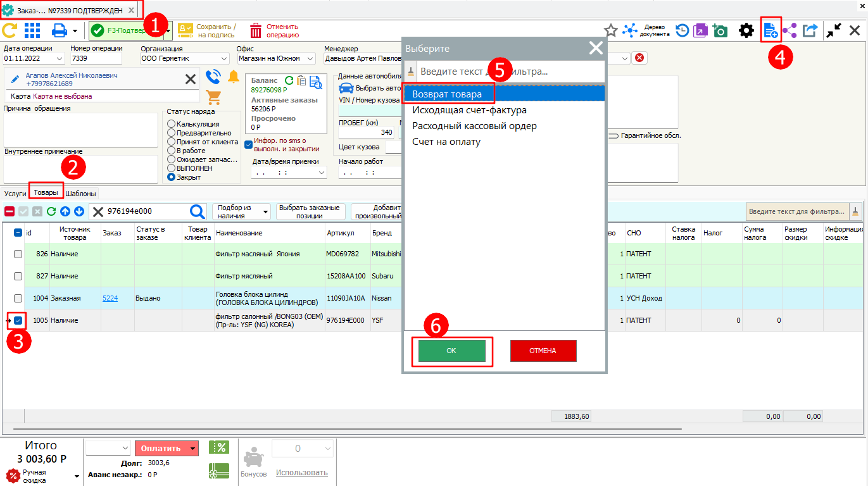Open Дерево документа tree view
The height and width of the screenshot is (486, 868).
[x=646, y=30]
